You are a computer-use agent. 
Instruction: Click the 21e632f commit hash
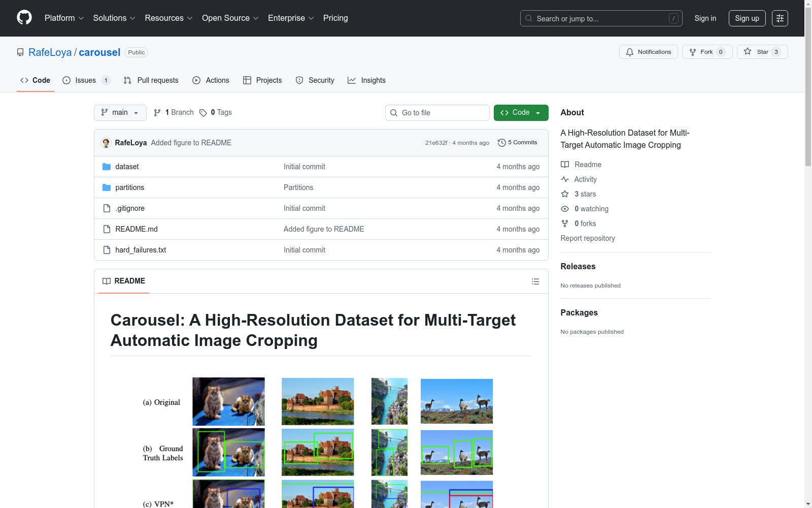click(436, 143)
